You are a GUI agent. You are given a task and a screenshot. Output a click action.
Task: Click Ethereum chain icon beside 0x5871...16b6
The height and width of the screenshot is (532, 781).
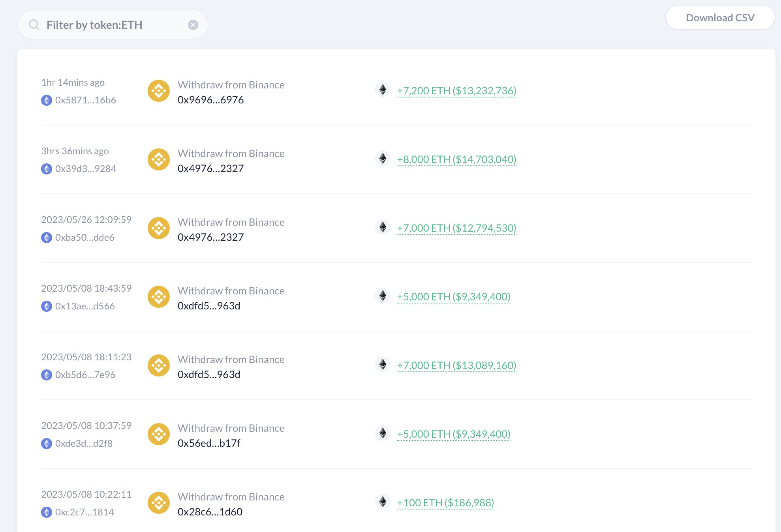[x=47, y=100]
